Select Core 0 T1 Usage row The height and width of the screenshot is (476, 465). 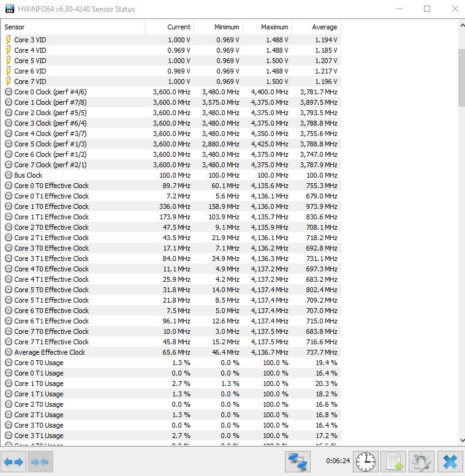pyautogui.click(x=171, y=373)
